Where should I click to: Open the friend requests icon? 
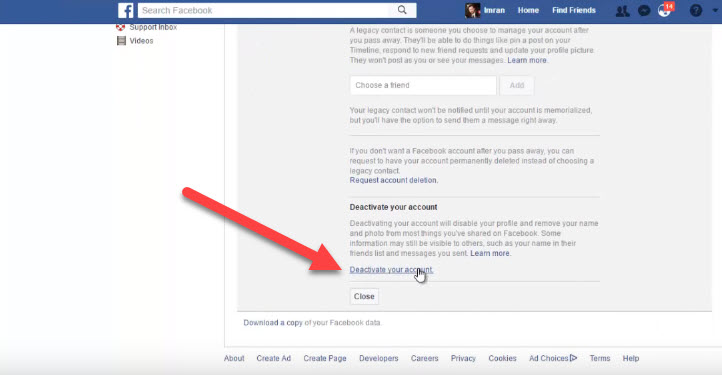tap(623, 11)
